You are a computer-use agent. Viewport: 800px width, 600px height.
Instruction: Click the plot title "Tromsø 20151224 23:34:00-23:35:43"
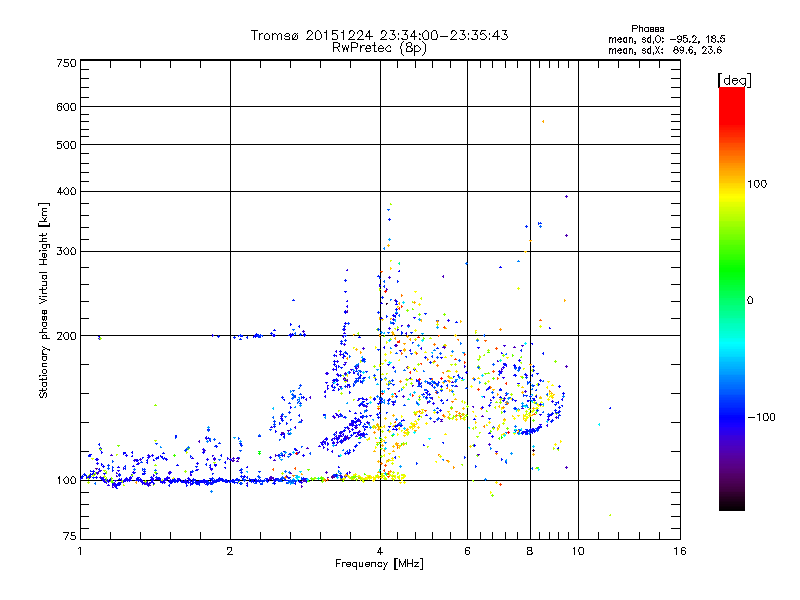tap(379, 35)
